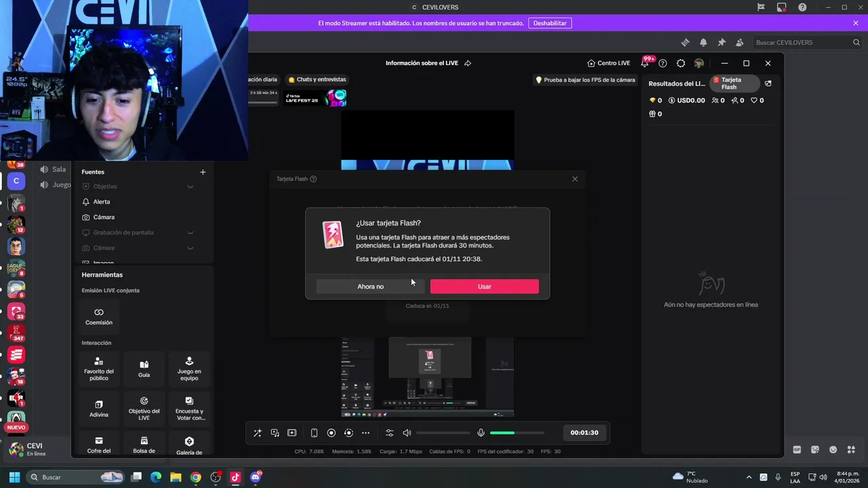Click the LIVE FEST 25 banner
Screen dimensions: 868x488
315,98
